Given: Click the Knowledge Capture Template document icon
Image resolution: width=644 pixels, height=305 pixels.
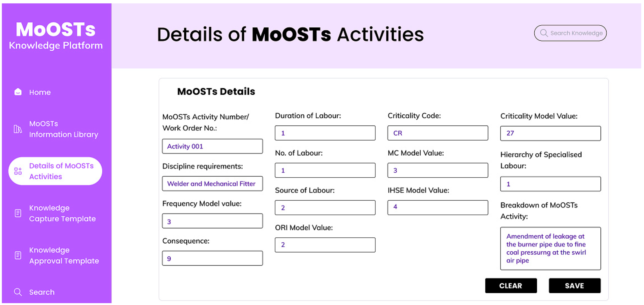Looking at the screenshot, I should [18, 213].
